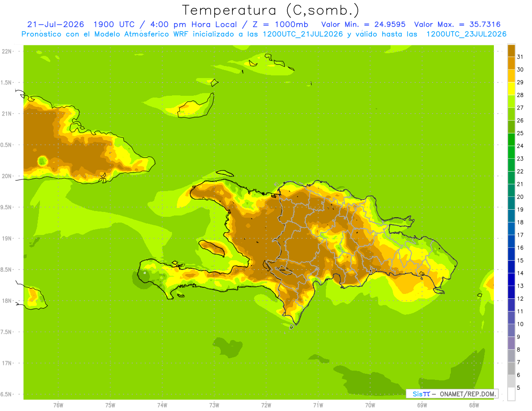Click the '20N' latitude label
This screenshot has height=411, width=532.
(x=7, y=176)
